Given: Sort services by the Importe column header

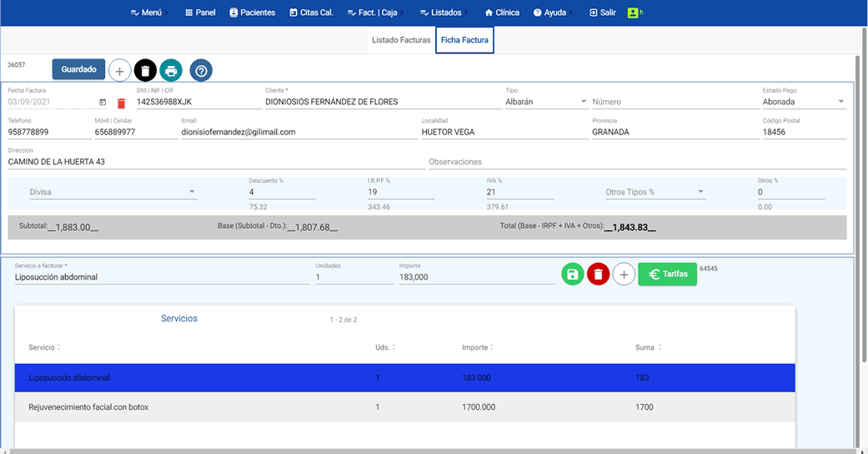Looking at the screenshot, I should point(476,347).
